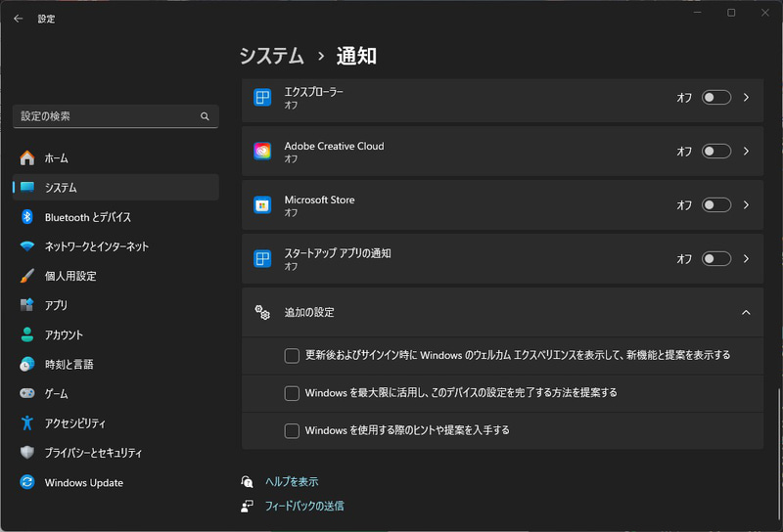The width and height of the screenshot is (783, 532).
Task: Select Bluetooth とデバイス in sidebar
Action: 115,216
